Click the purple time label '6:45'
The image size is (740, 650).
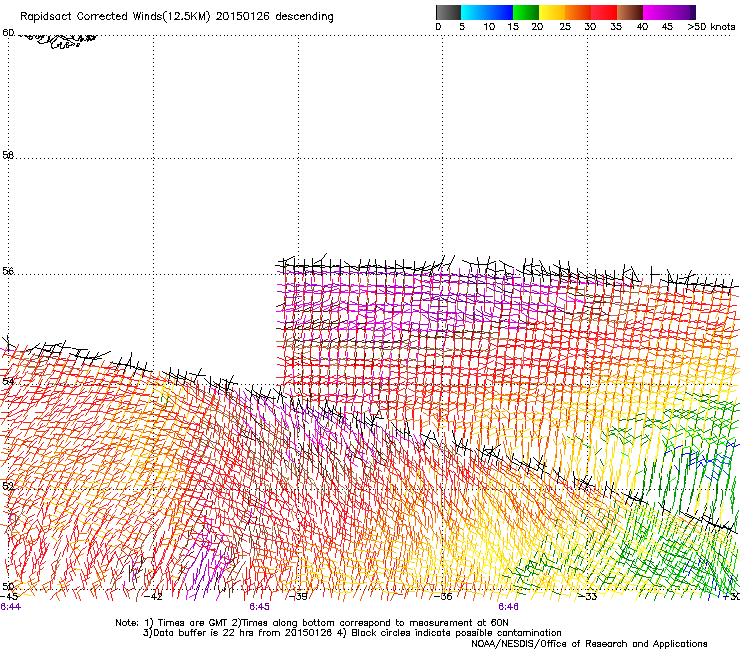260,607
